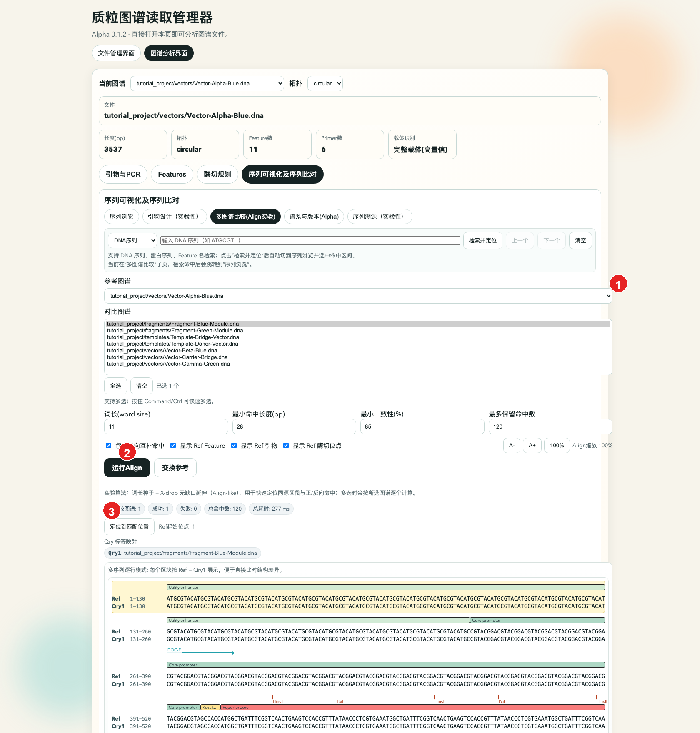Open the current map file dropdown
700x733 pixels.
(x=207, y=83)
